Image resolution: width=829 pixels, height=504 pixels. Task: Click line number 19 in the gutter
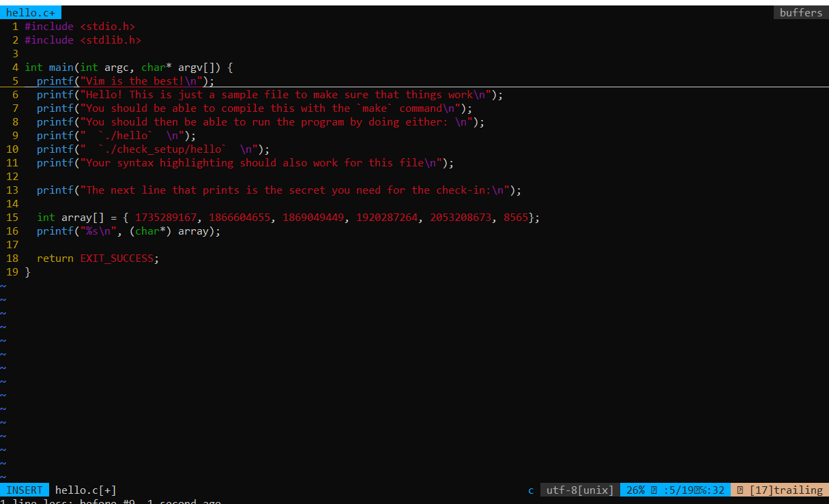(x=12, y=272)
